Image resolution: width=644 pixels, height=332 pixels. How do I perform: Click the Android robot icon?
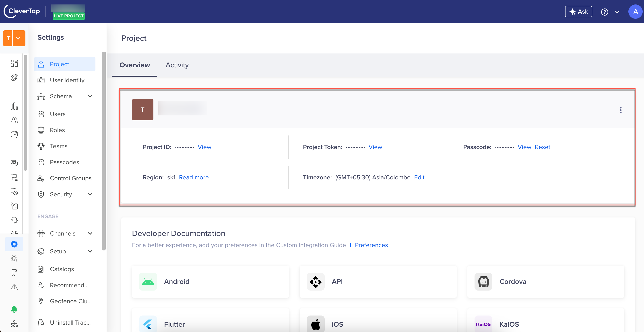(148, 282)
